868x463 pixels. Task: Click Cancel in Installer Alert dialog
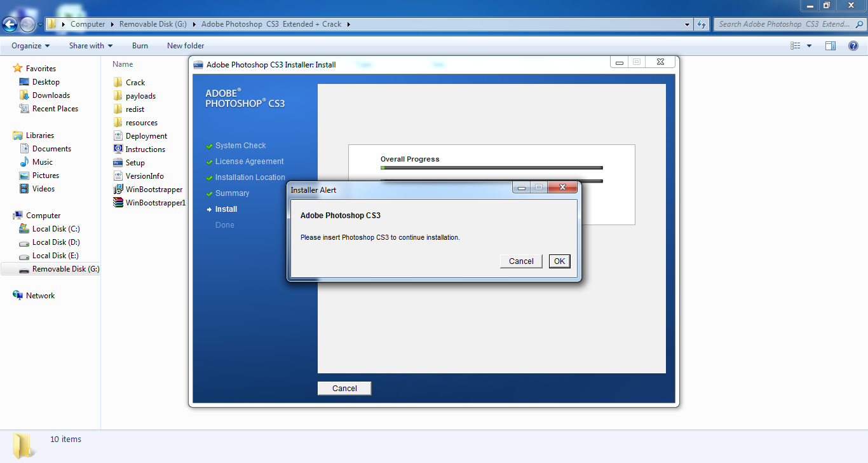(521, 261)
